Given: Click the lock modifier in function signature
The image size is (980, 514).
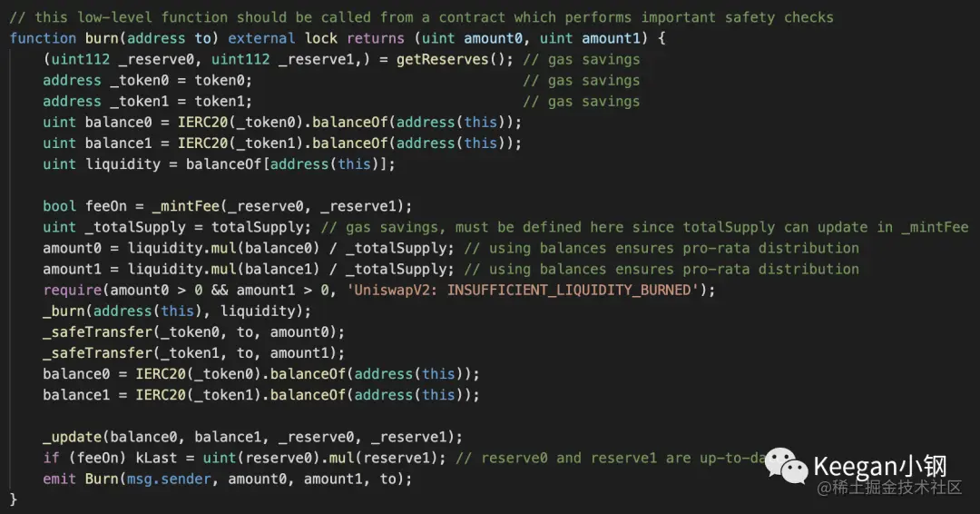Looking at the screenshot, I should pos(321,38).
